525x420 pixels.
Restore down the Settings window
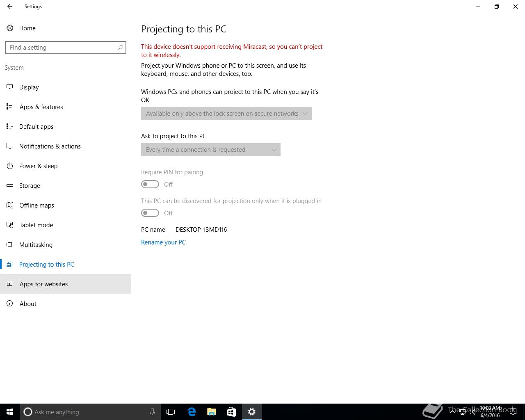497,7
